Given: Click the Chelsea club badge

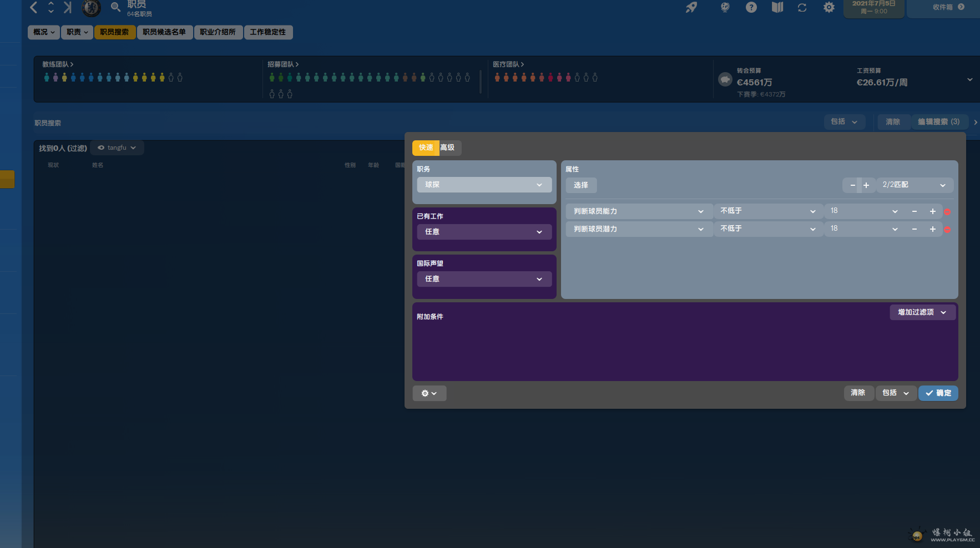Looking at the screenshot, I should tap(91, 8).
